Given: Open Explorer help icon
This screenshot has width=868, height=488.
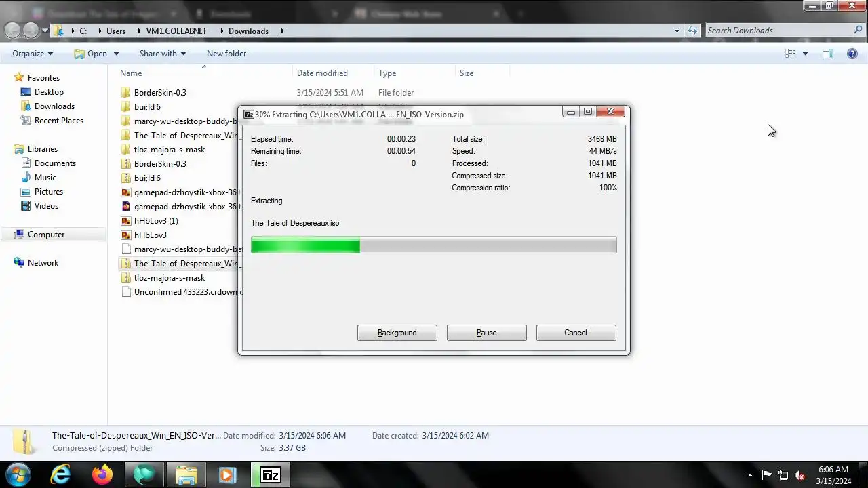Looking at the screenshot, I should point(852,54).
